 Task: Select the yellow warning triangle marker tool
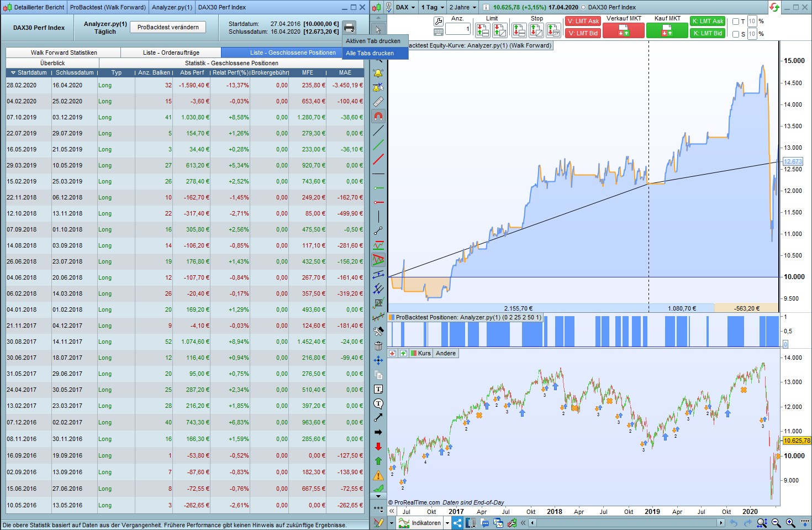click(378, 475)
